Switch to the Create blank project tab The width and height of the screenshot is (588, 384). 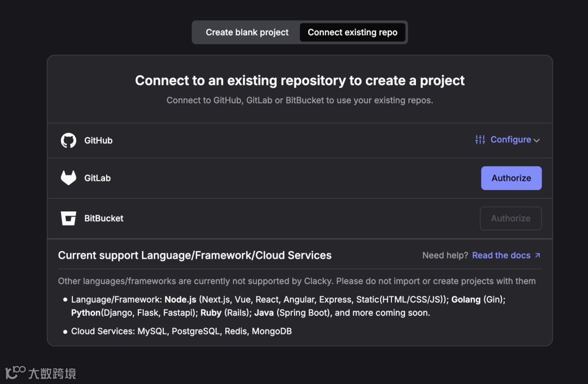(x=247, y=32)
